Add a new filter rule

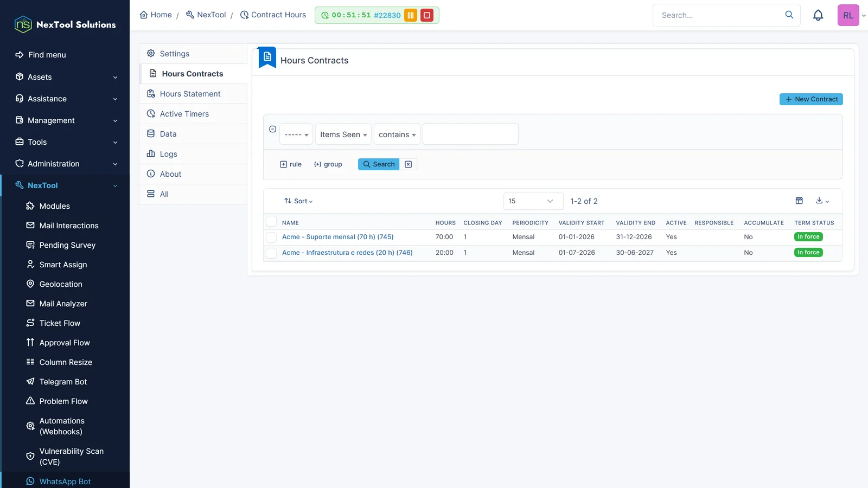pyautogui.click(x=291, y=164)
